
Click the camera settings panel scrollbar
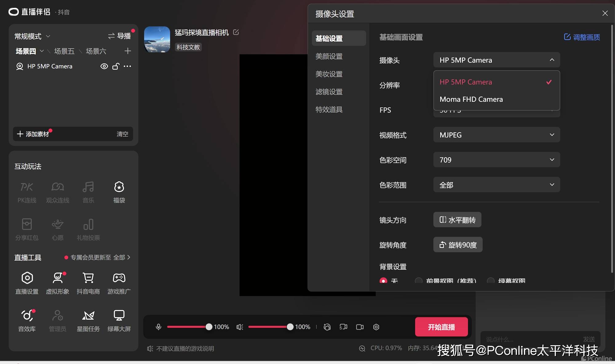612,149
